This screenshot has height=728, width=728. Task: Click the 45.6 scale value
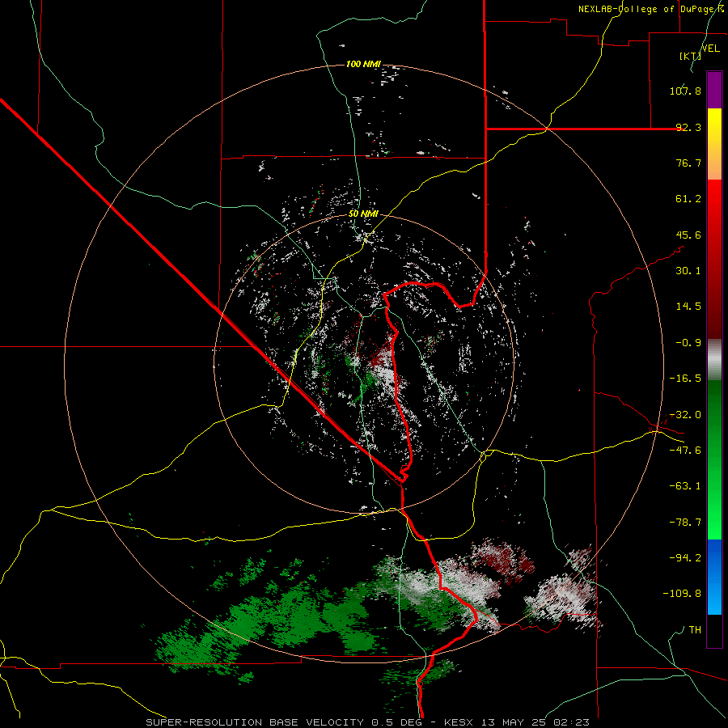click(x=688, y=235)
